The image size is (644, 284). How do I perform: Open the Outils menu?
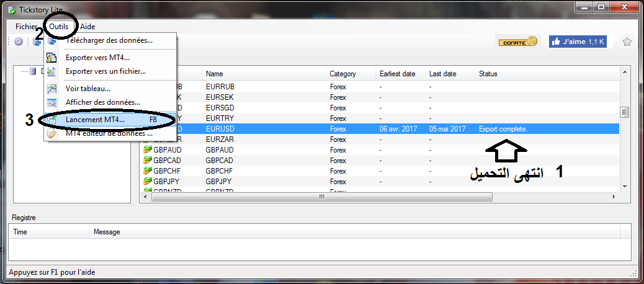pos(60,27)
